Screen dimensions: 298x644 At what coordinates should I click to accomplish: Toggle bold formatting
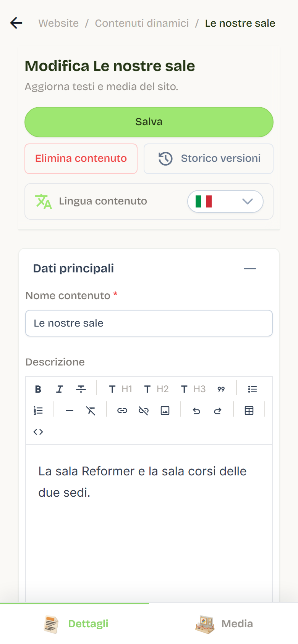pyautogui.click(x=38, y=389)
